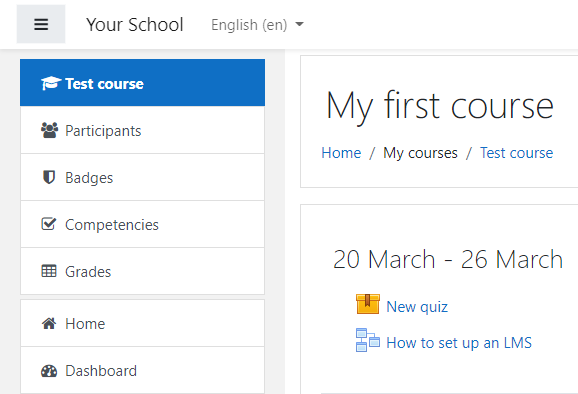Click the New quiz box icon
This screenshot has height=394, width=578.
point(368,304)
